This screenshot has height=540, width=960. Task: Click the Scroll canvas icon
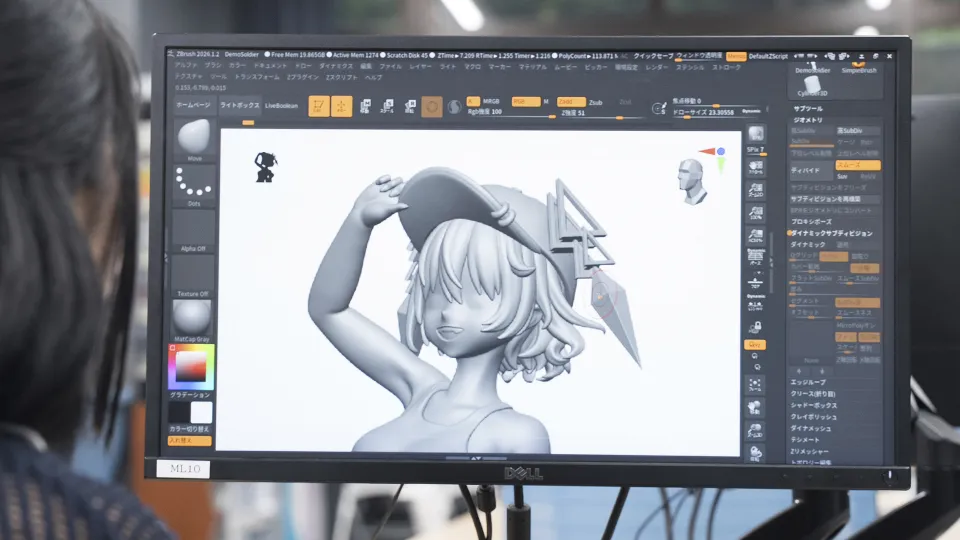[x=756, y=167]
